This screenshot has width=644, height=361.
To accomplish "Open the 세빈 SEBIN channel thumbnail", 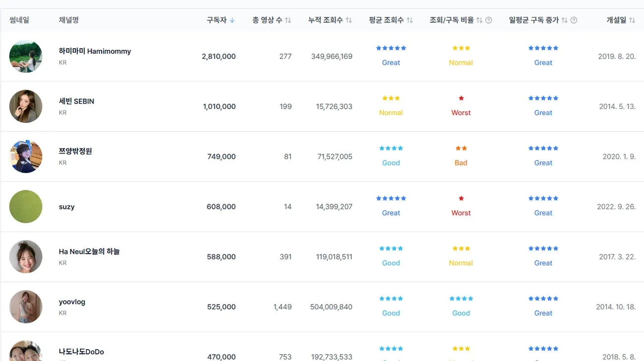I will [x=26, y=106].
